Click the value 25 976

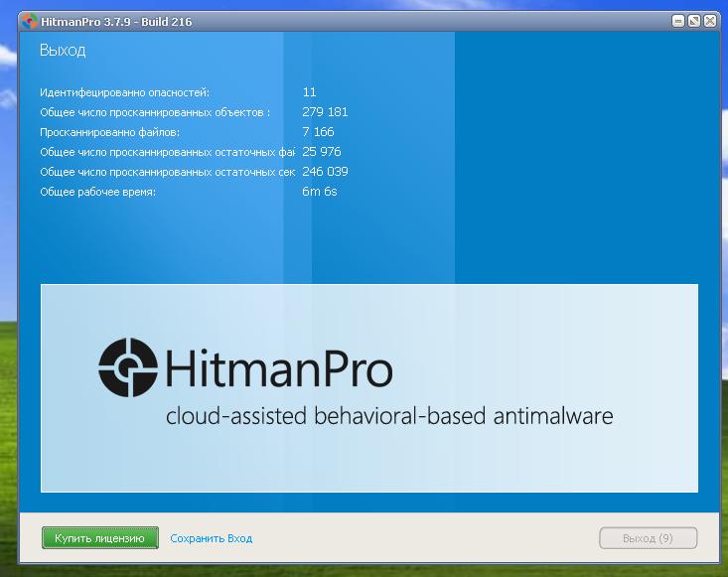click(x=321, y=152)
